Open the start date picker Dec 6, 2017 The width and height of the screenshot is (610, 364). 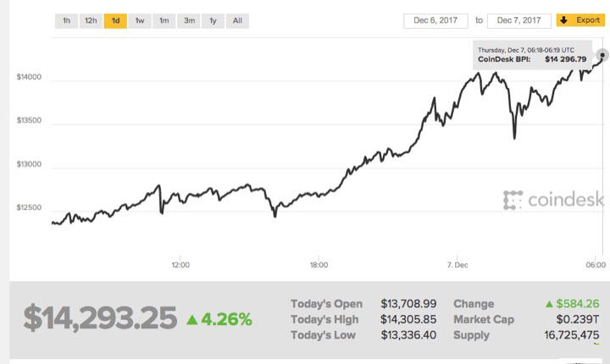[435, 19]
